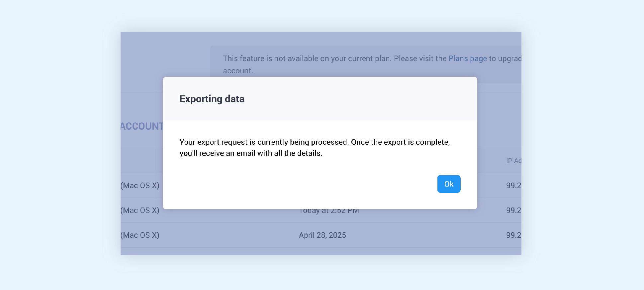Viewport: 644px width, 290px height.
Task: Click the second row's 99.2 IP value
Action: (513, 211)
